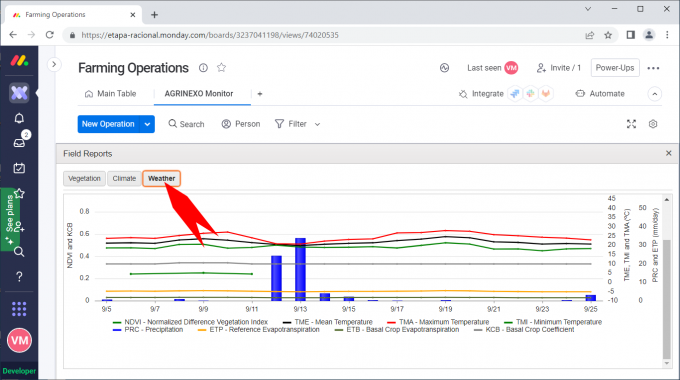Share this page from address bar
Screen dimensions: 680x380
(589, 35)
